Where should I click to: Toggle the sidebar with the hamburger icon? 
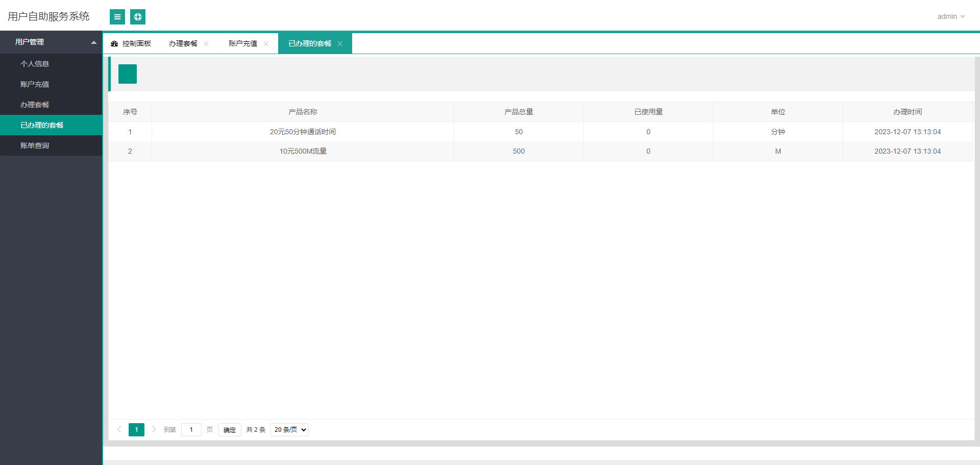tap(117, 17)
